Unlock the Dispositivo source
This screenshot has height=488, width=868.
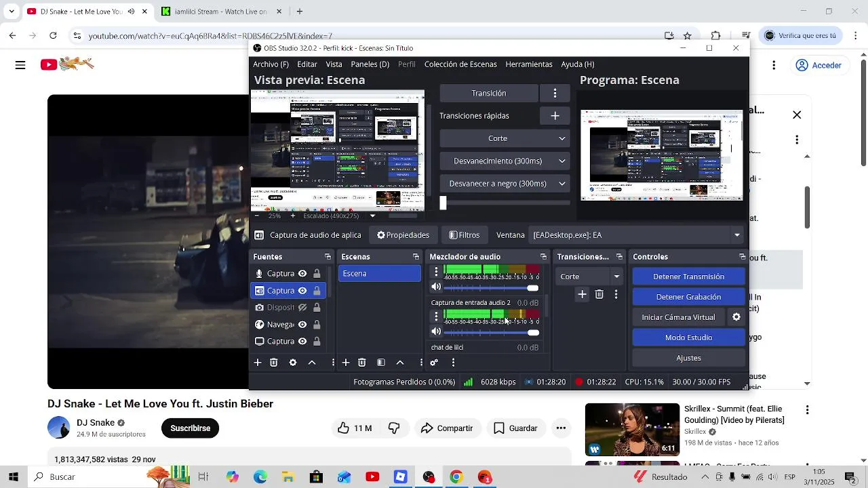pos(317,308)
